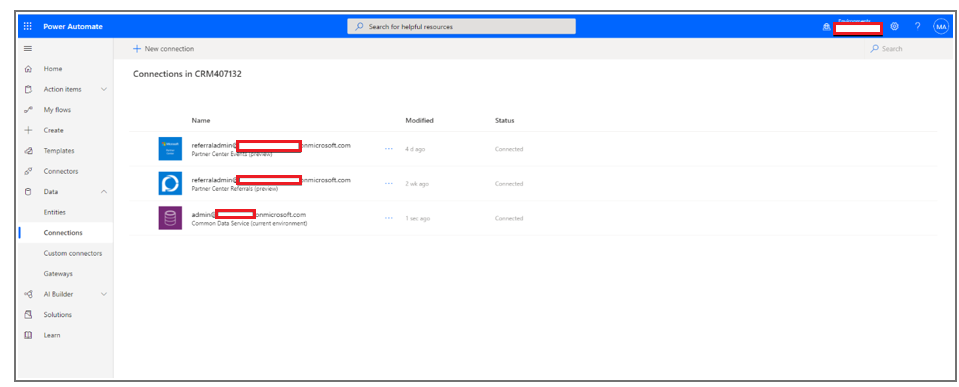Click the New connection button
The image size is (959, 387).
click(x=164, y=49)
